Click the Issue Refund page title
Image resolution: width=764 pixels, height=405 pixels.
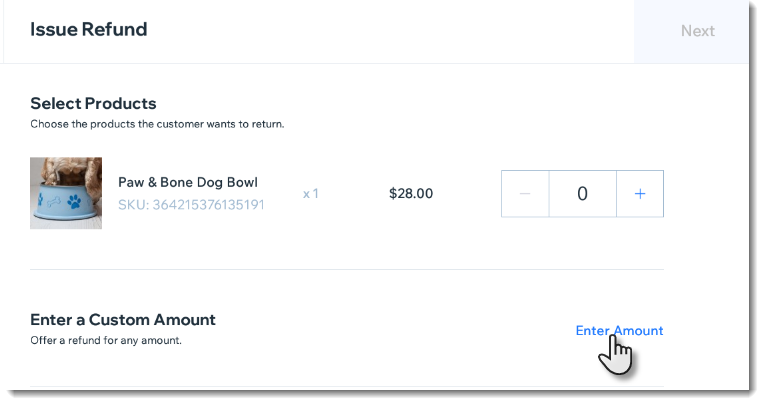point(89,29)
